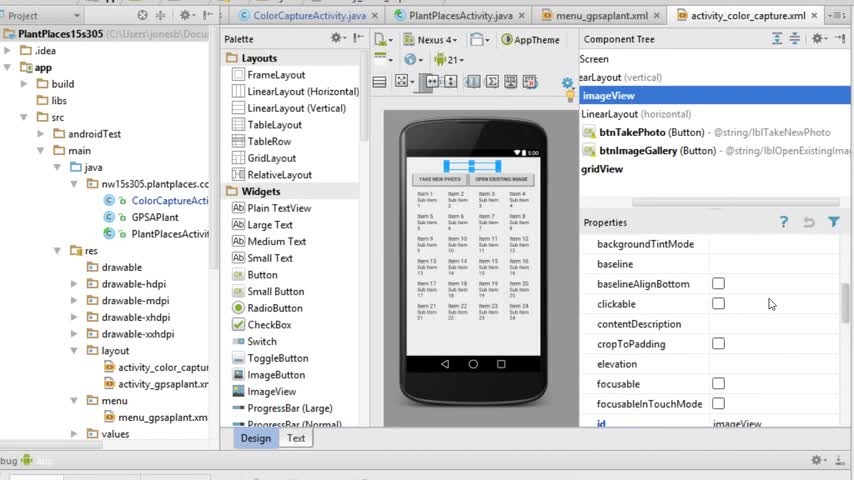Click the horizontal lines layout icon

click(x=379, y=82)
